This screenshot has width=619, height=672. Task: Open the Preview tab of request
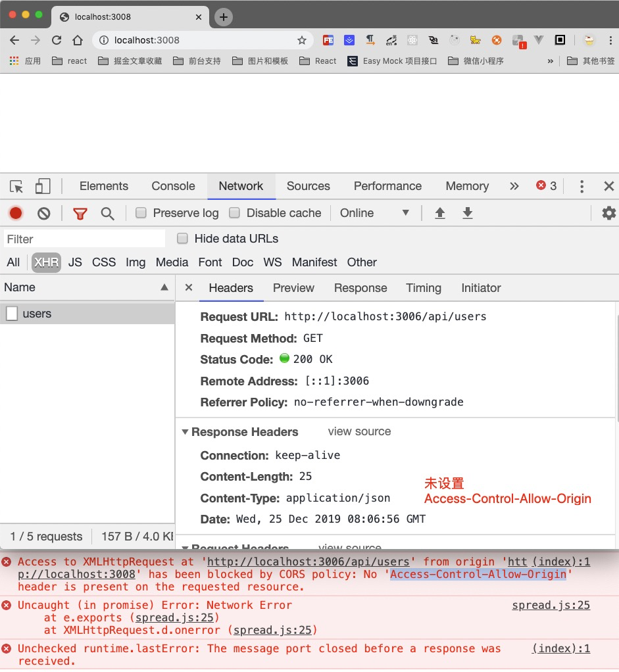pos(293,288)
